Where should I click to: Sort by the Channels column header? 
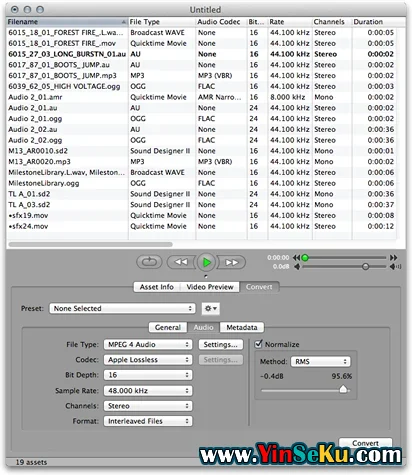(x=332, y=22)
